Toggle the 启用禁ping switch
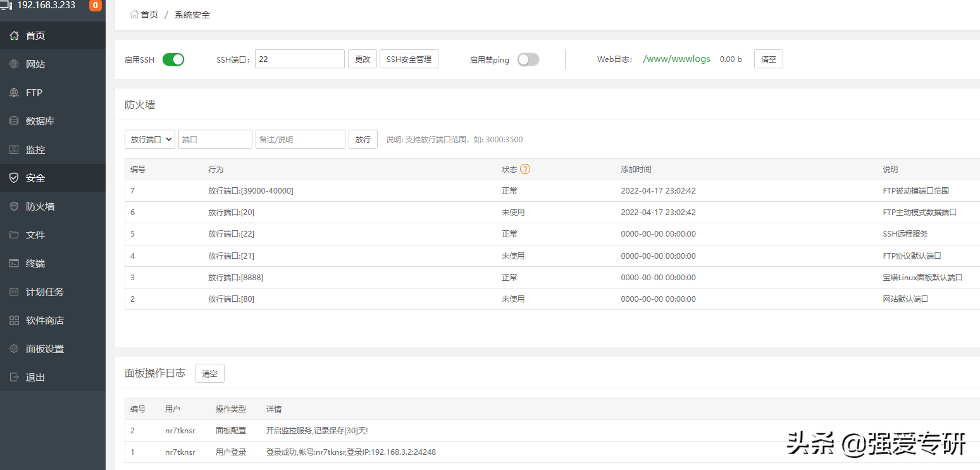The width and height of the screenshot is (980, 470). coord(528,59)
